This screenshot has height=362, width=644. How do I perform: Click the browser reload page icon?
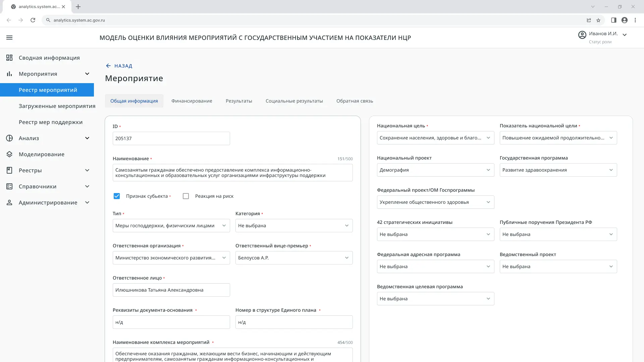(x=33, y=20)
